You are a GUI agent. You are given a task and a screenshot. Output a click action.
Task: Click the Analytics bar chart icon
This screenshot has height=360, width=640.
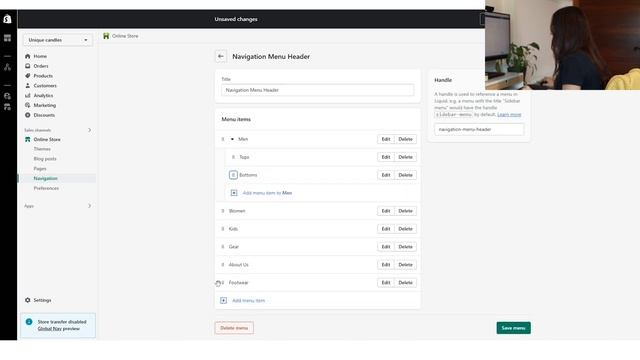point(28,95)
